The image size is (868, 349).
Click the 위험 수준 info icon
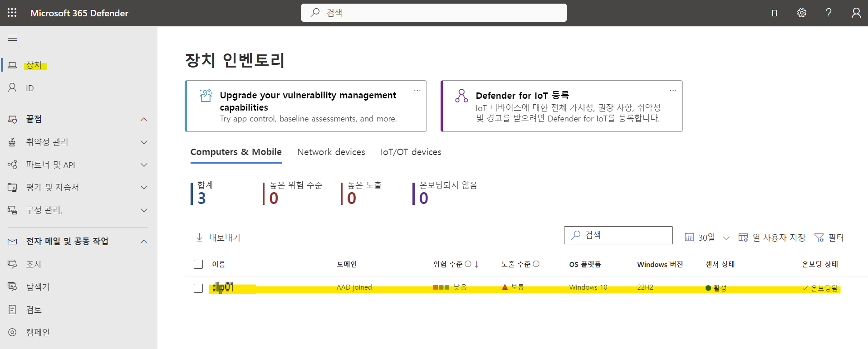pyautogui.click(x=468, y=264)
